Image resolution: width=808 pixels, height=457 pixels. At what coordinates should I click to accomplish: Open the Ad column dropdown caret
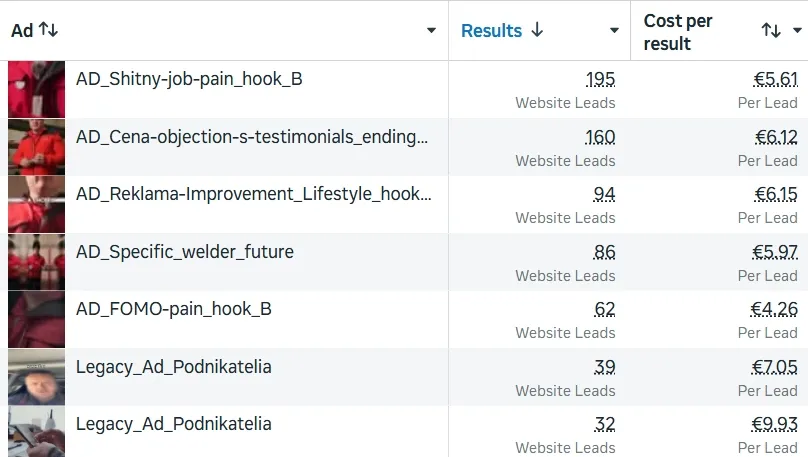point(431,30)
